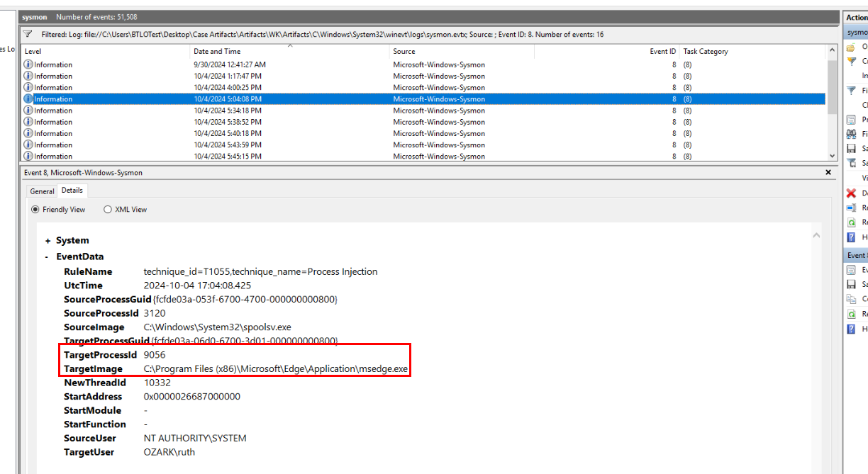Click TargetImage msedge.exe path
Image resolution: width=868 pixels, height=474 pixels.
coord(276,369)
